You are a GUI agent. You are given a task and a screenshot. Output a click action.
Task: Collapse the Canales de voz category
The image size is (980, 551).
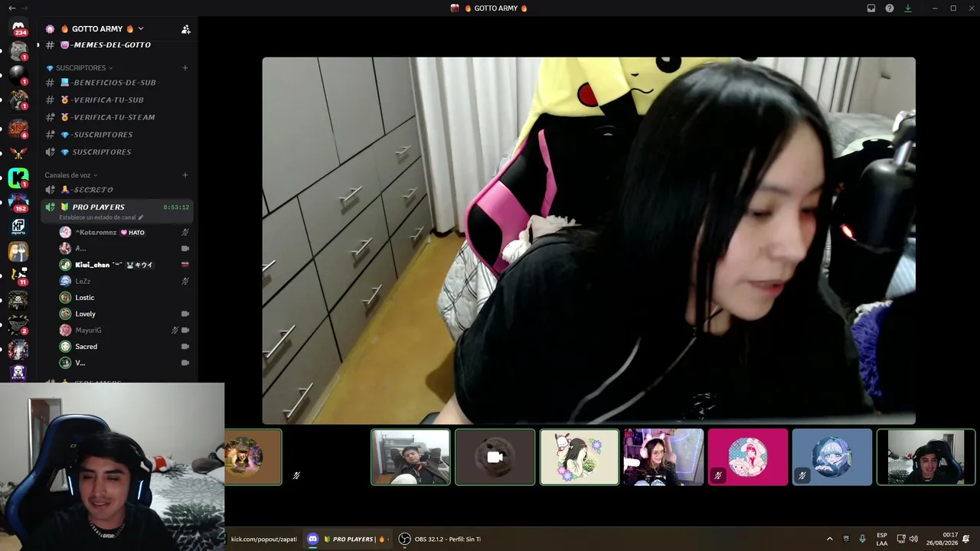[71, 175]
